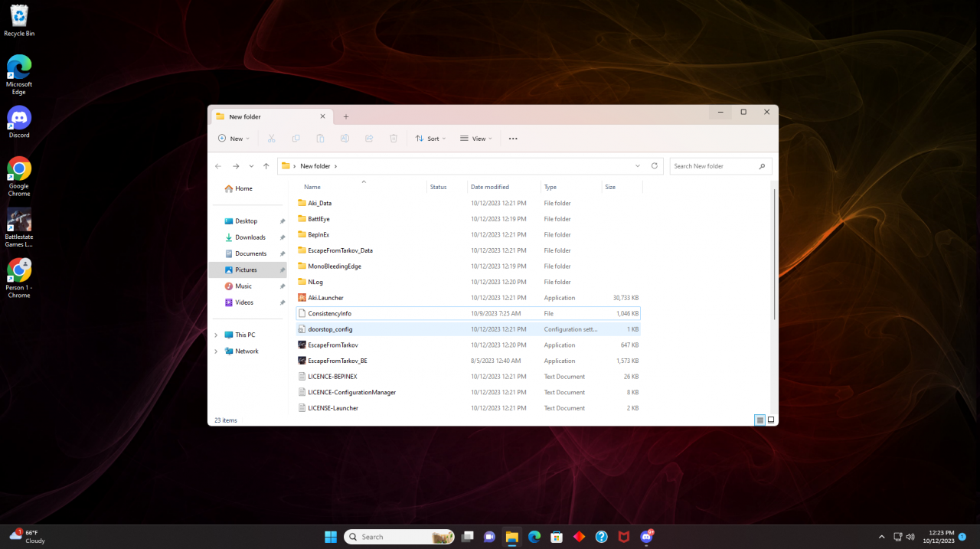Show hidden system tray icons
Screen dimensions: 980x549
881,537
